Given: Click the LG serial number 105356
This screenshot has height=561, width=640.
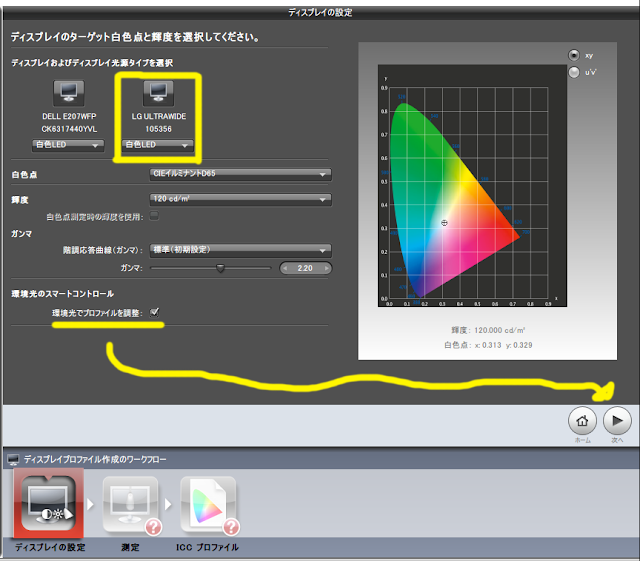Looking at the screenshot, I should 158,129.
